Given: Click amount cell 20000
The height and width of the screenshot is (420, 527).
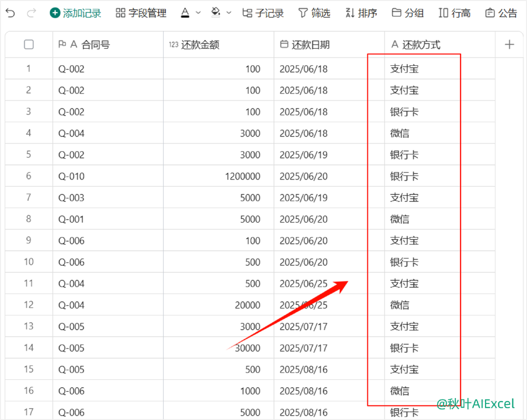Looking at the screenshot, I should [x=219, y=305].
